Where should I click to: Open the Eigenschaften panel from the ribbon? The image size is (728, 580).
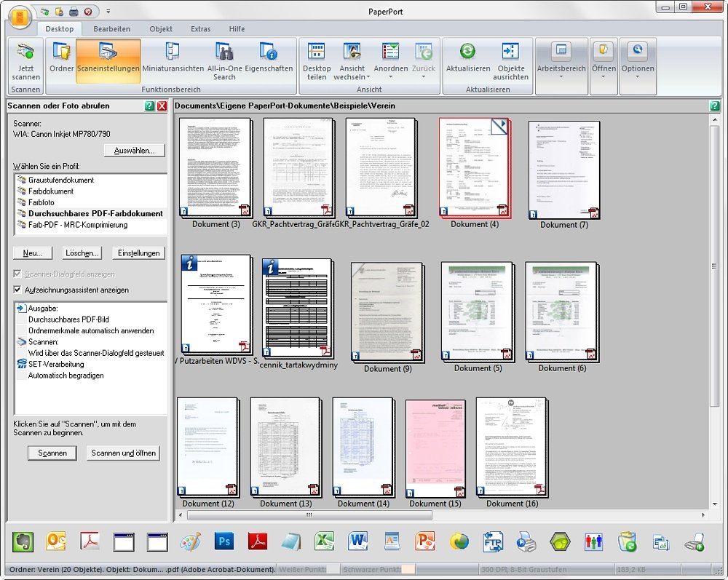(269, 57)
